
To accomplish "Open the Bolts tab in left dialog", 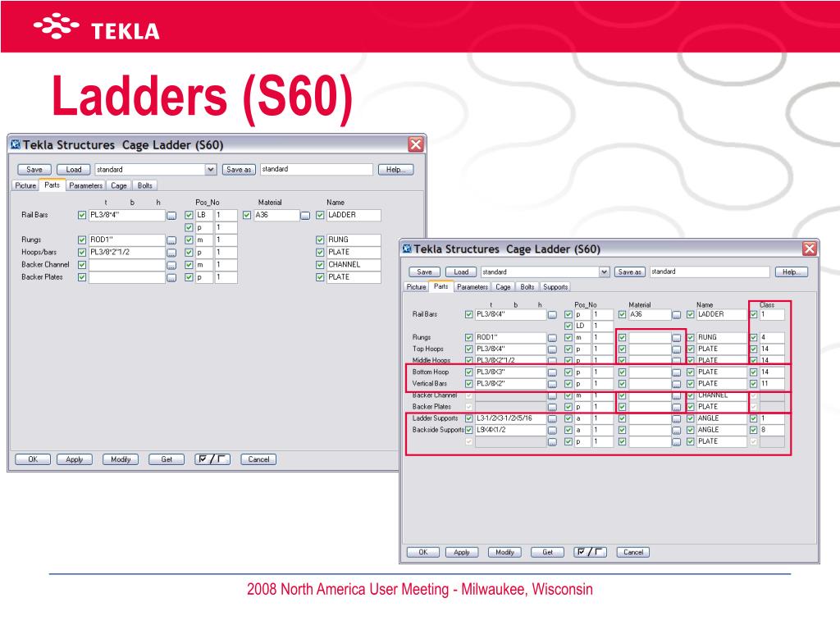I will pyautogui.click(x=144, y=186).
